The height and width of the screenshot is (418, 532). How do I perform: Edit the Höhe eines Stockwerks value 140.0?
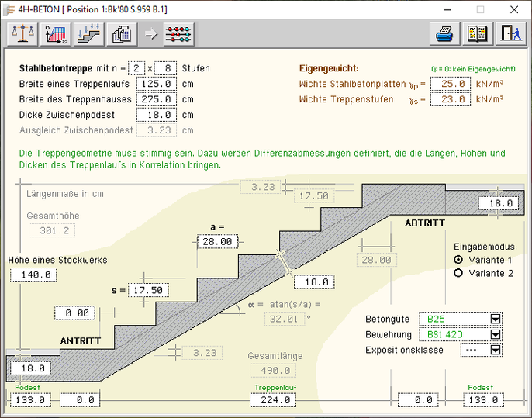[32, 275]
